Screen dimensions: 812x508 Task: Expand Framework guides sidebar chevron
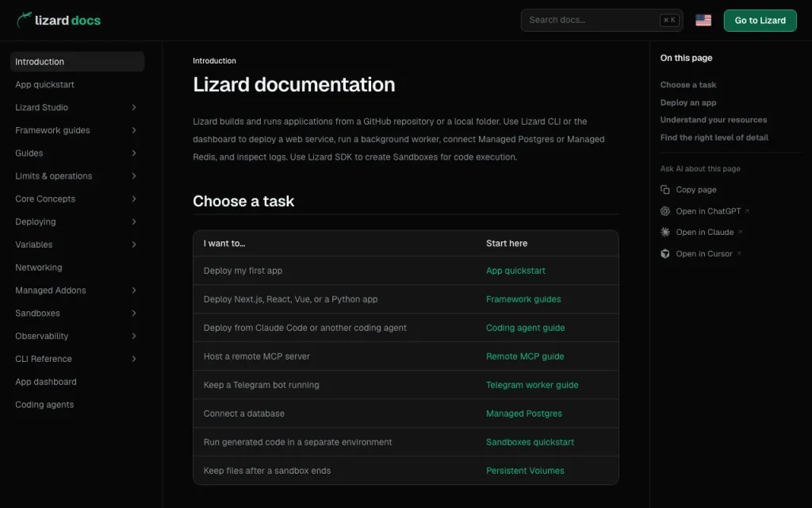[133, 130]
